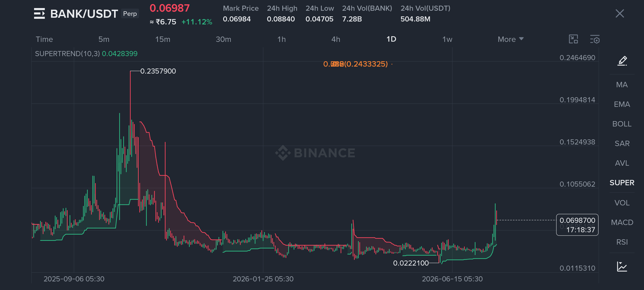This screenshot has height=290, width=644.
Task: Open the market list menu icon
Action: click(39, 14)
